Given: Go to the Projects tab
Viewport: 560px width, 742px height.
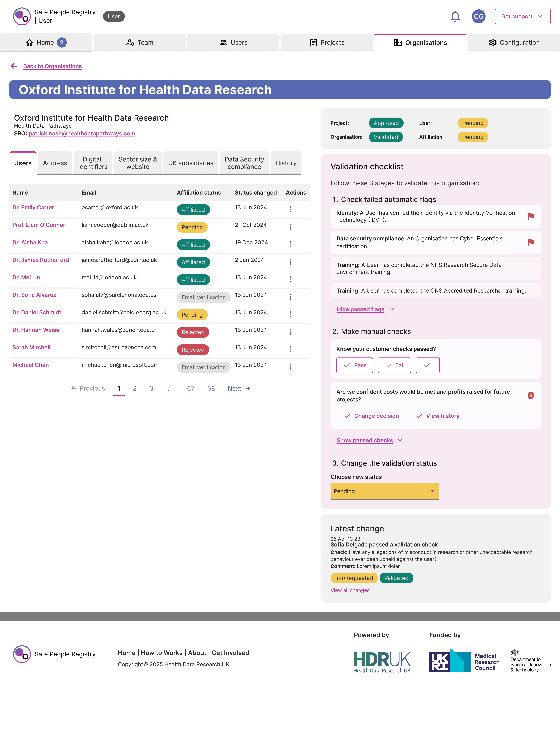Looking at the screenshot, I should (327, 43).
